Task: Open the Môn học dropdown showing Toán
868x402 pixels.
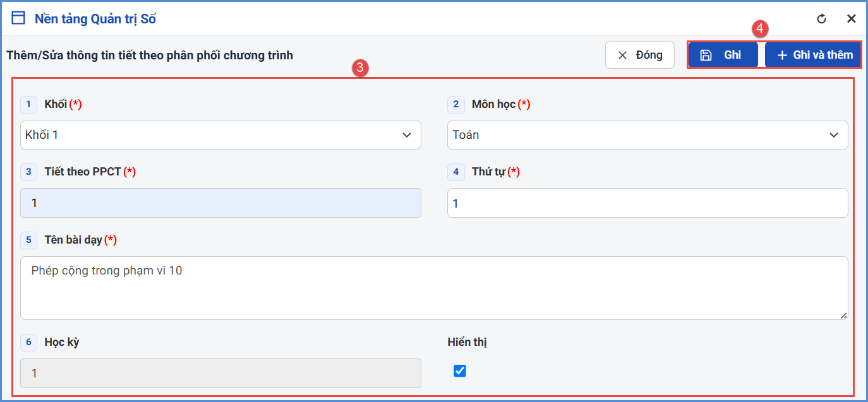Action: [648, 135]
